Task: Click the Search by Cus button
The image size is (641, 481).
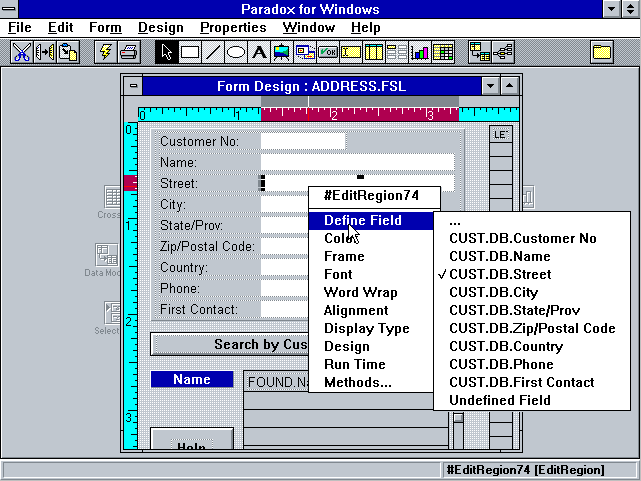Action: coord(230,345)
